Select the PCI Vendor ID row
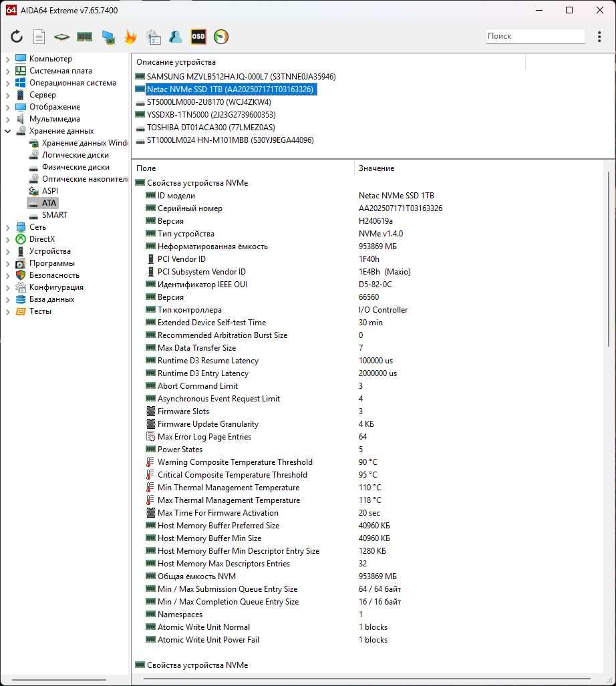The image size is (616, 686). point(367,259)
